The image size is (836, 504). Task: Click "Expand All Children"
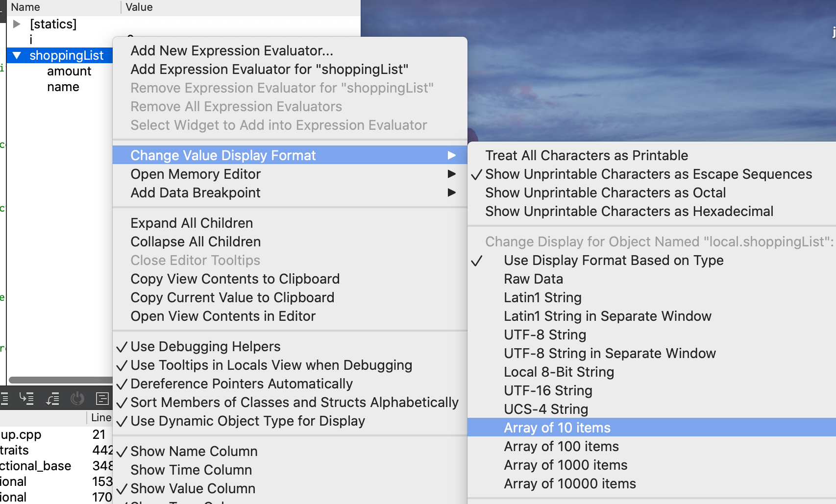[192, 223]
